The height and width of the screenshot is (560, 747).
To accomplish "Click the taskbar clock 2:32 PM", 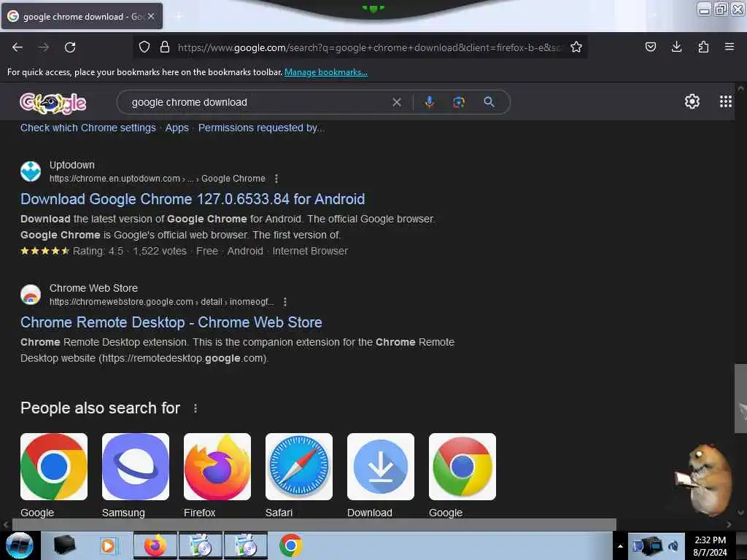I will [x=710, y=540].
